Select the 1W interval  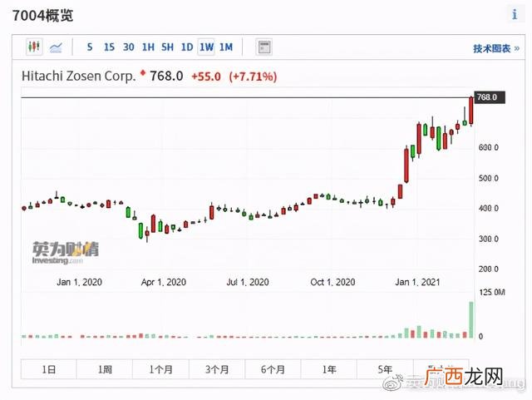206,47
